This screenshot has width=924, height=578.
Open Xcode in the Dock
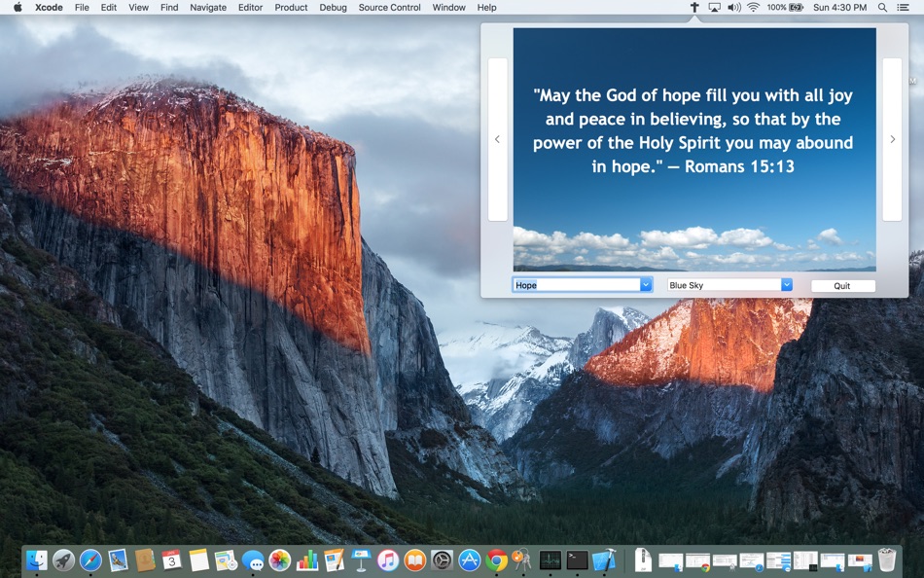[x=604, y=560]
